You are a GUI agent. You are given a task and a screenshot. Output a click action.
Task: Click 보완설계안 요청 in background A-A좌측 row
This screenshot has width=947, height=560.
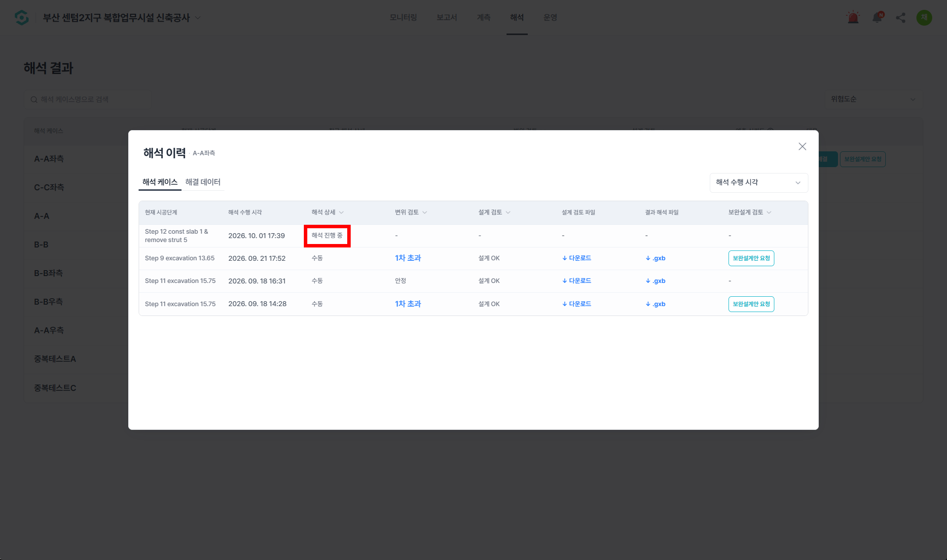[x=863, y=159]
